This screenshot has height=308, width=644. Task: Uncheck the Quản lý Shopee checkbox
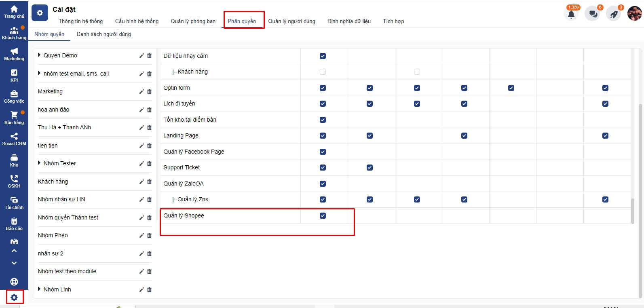coord(323,216)
